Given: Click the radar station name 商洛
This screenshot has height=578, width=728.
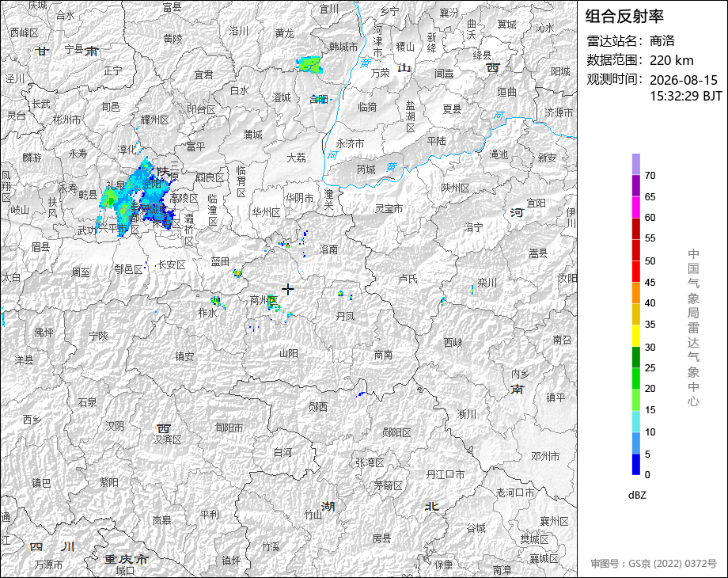Looking at the screenshot, I should (662, 41).
